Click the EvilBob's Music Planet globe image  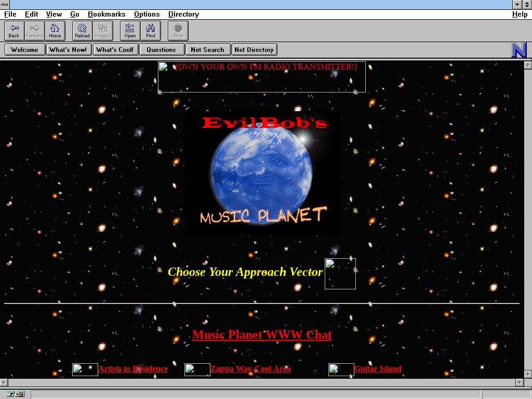point(262,172)
